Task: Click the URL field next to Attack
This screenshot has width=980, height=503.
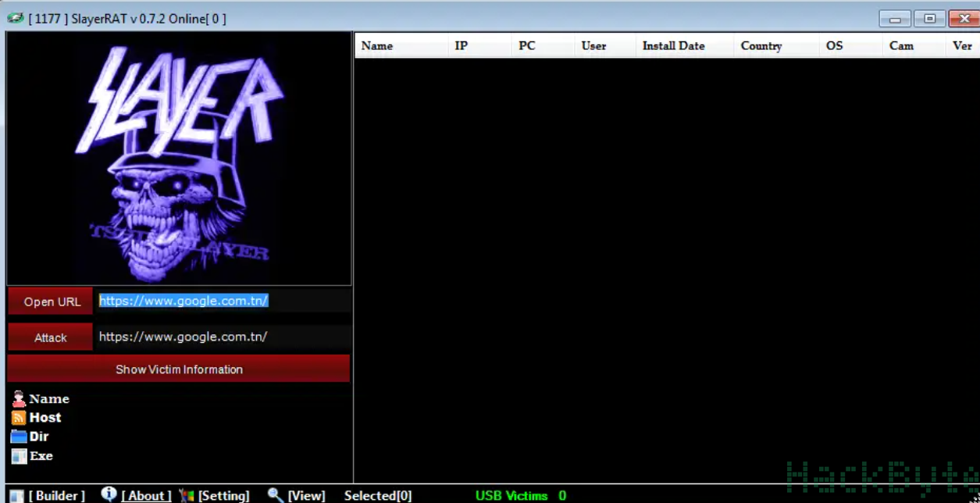Action: (225, 337)
